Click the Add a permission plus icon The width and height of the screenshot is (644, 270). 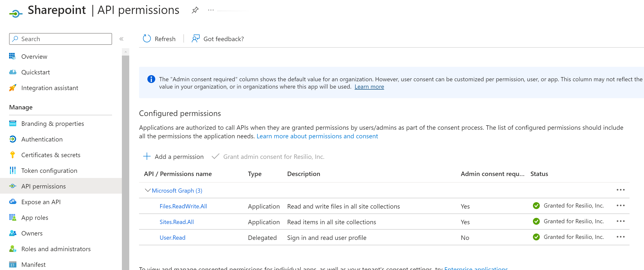click(x=147, y=156)
